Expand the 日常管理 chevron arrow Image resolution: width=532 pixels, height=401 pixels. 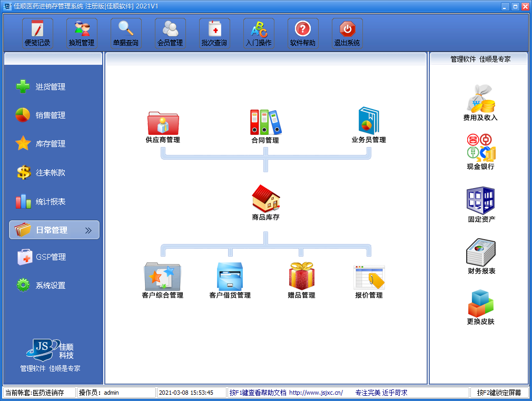point(88,230)
